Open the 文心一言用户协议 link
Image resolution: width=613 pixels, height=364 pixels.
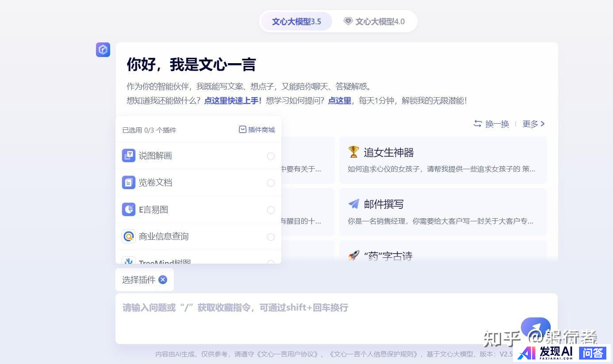(287, 354)
